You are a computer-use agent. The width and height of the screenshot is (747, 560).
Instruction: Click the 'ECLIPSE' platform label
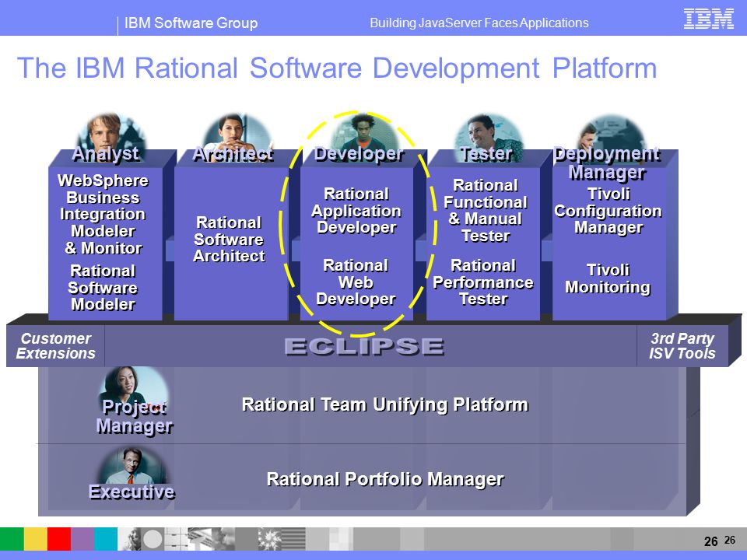click(364, 347)
